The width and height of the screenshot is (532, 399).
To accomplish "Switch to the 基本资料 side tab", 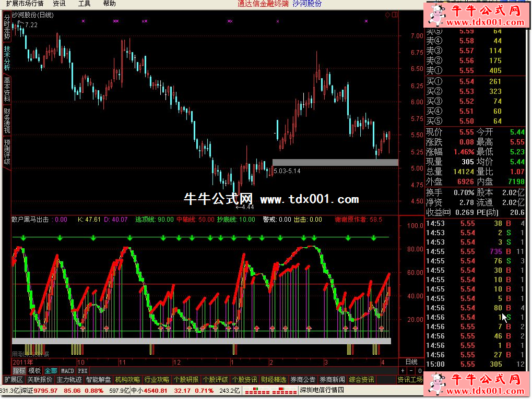I will [7, 89].
